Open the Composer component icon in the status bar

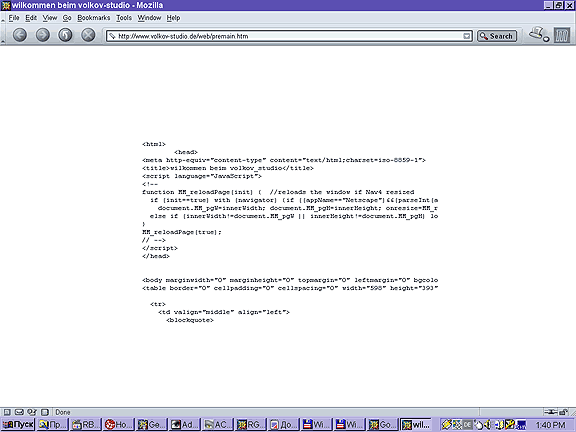pyautogui.click(x=32, y=412)
